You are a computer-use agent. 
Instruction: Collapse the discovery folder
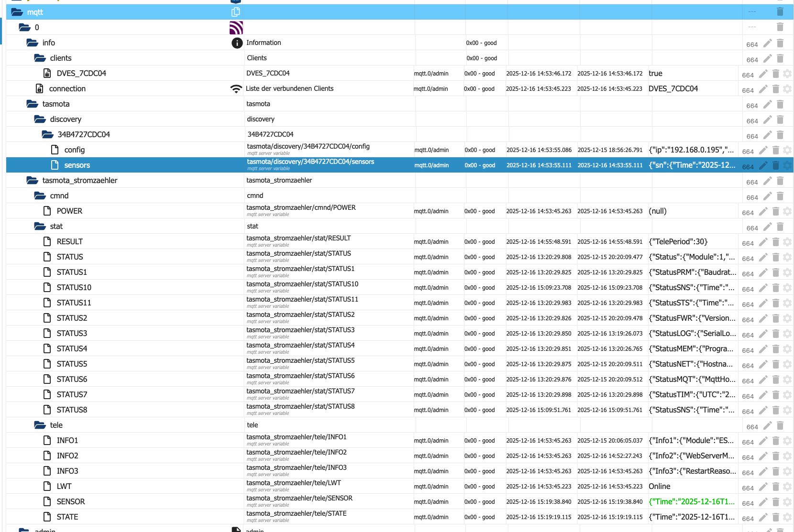click(x=40, y=119)
